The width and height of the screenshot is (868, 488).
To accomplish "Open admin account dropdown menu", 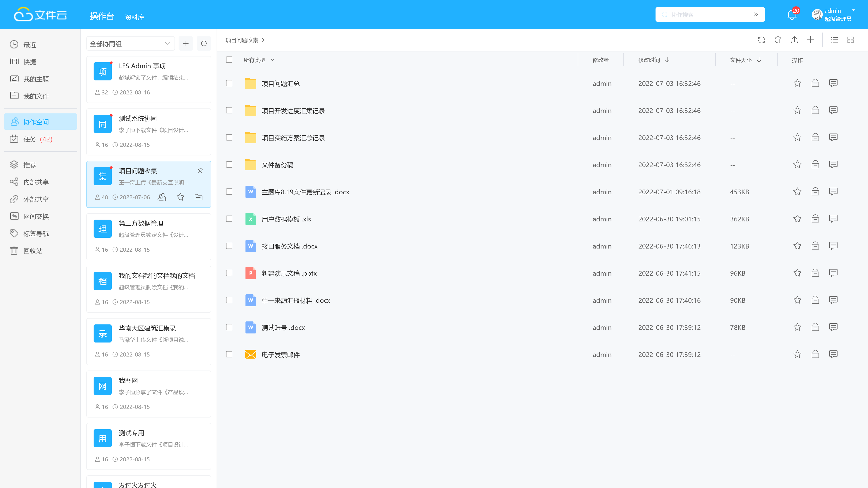I will point(853,10).
